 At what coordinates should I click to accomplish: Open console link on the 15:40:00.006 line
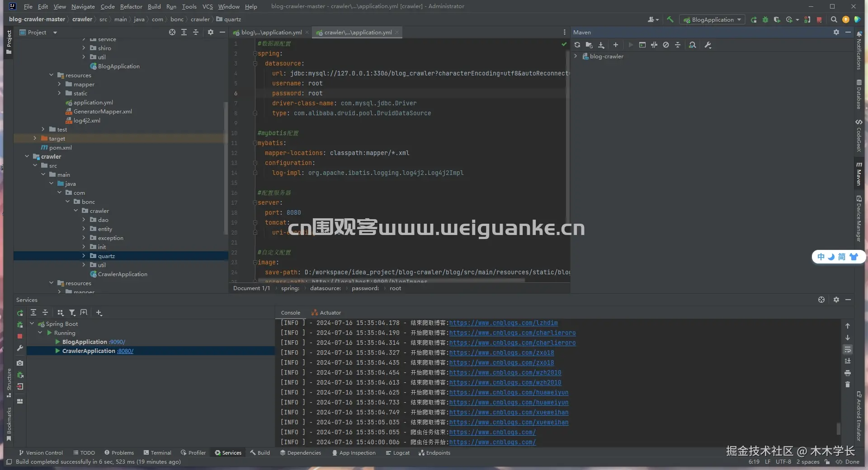point(492,442)
